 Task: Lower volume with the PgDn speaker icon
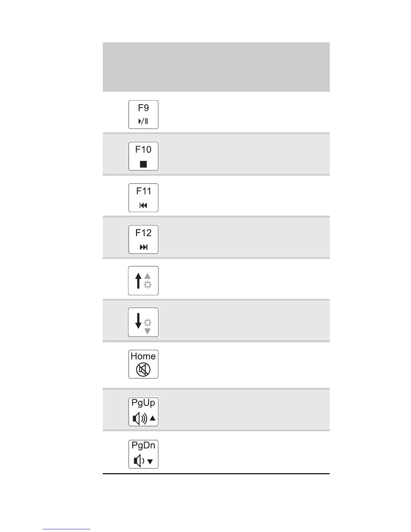(x=139, y=461)
